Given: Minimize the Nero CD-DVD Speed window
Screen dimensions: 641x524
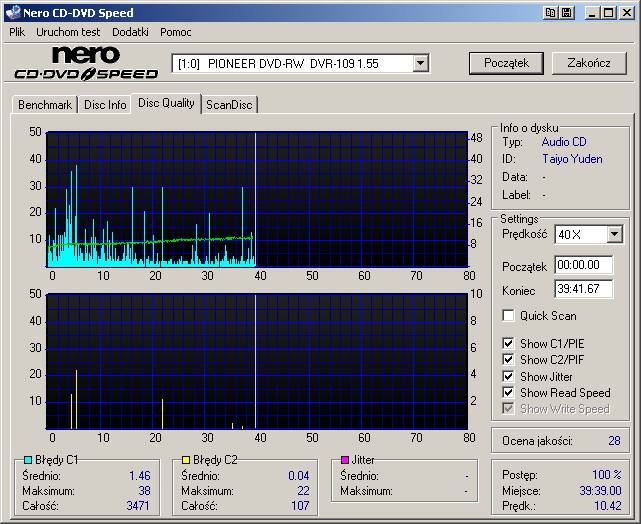Looking at the screenshot, I should [592, 13].
